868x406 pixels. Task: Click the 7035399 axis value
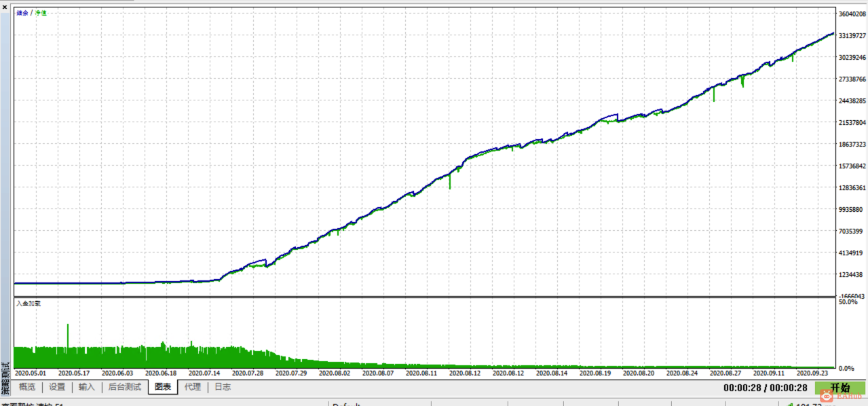[x=852, y=231]
